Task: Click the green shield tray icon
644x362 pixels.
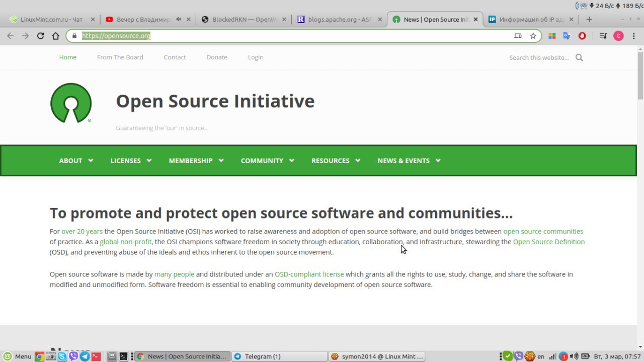Action: point(508,356)
